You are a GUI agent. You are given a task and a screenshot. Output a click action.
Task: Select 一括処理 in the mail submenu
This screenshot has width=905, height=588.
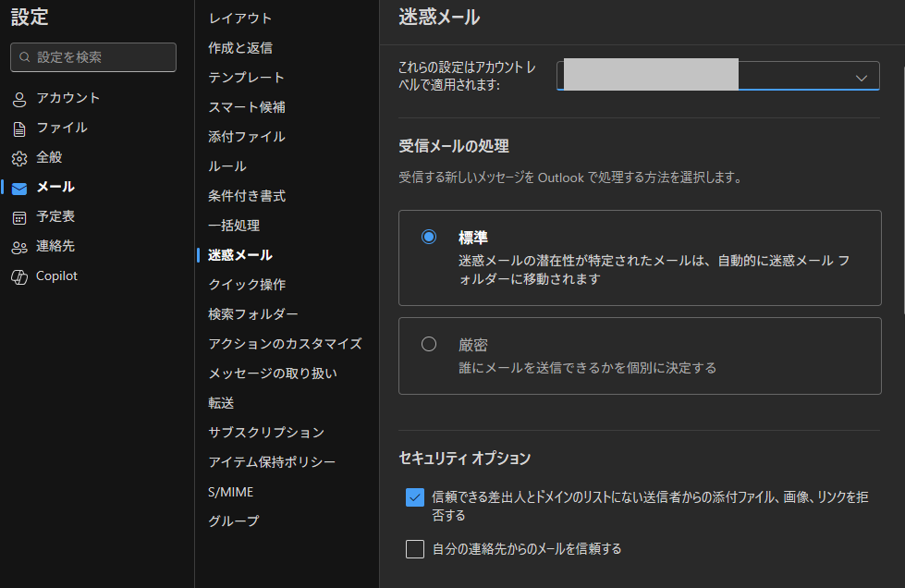click(x=234, y=226)
